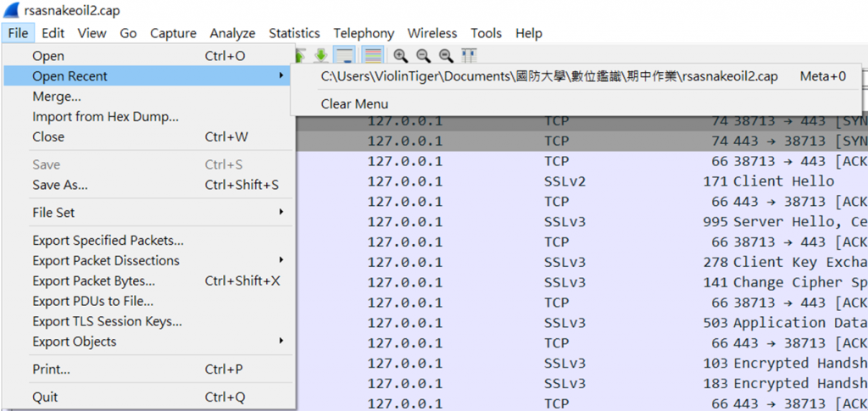Expand the File Set submenu arrow

281,213
